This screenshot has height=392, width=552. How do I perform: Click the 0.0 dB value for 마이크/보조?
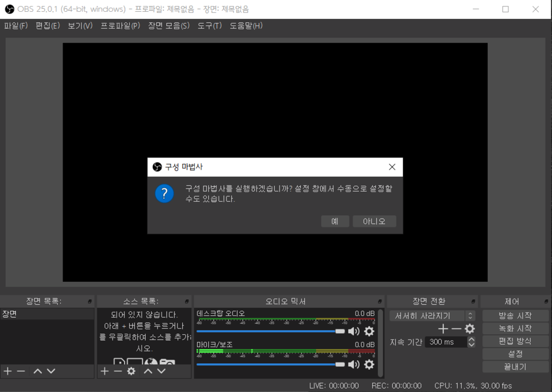[364, 344]
